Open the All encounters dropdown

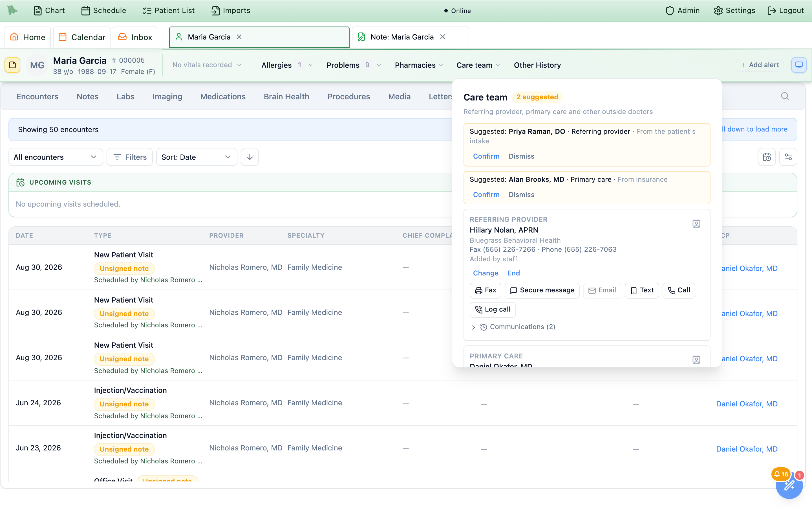[56, 157]
